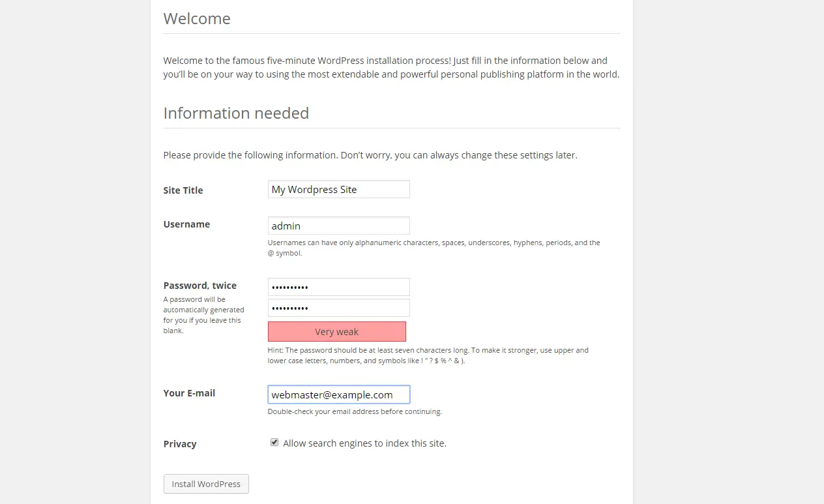Click 'Allow search engines to index this site' text
This screenshot has height=504, width=824.
[x=365, y=443]
